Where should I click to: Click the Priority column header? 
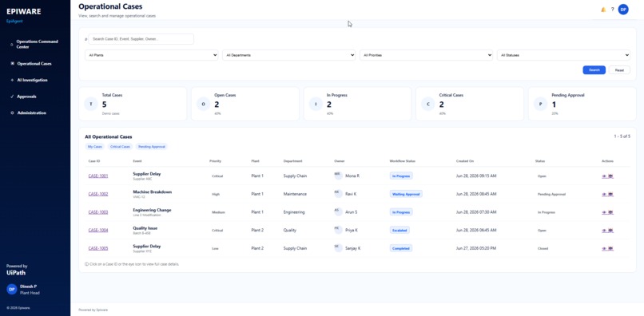pos(215,161)
